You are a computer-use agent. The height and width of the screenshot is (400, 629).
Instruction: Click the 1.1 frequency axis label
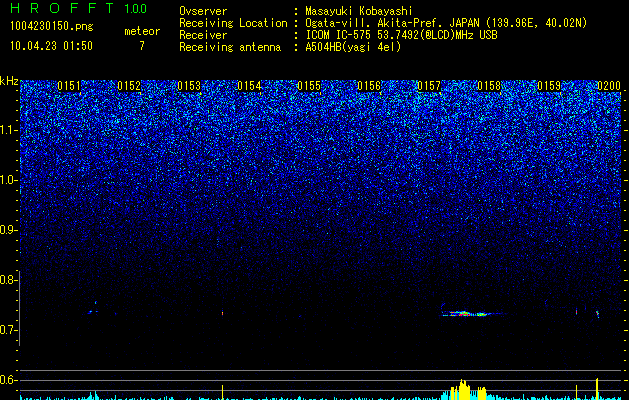pos(9,130)
